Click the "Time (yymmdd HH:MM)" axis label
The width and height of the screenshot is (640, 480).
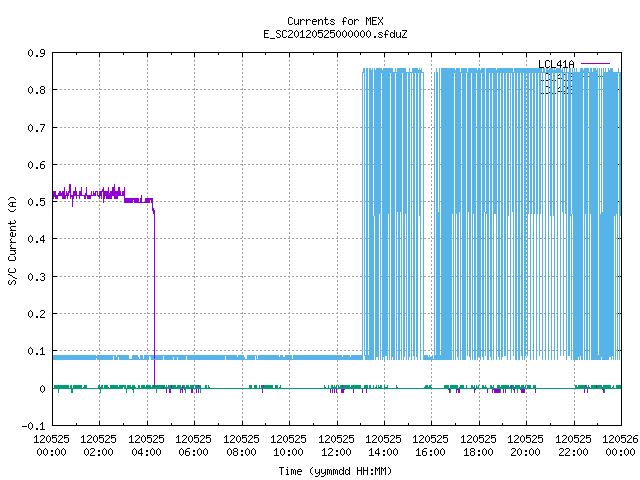(335, 471)
